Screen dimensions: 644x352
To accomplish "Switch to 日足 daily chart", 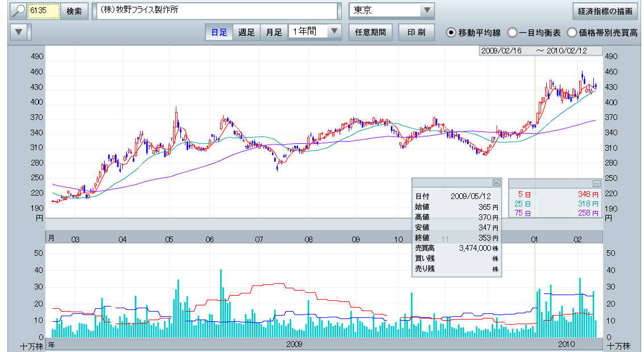I will 219,32.
